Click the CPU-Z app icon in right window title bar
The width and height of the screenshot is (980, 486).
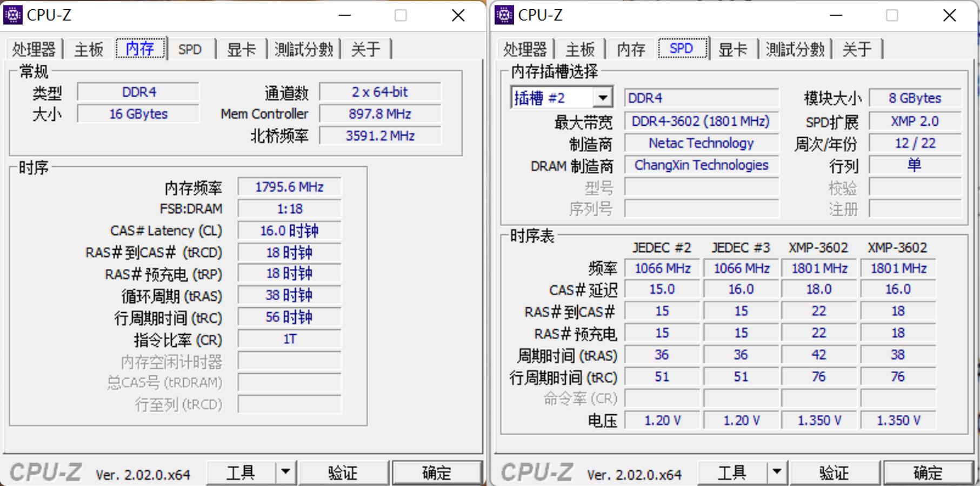click(x=505, y=15)
